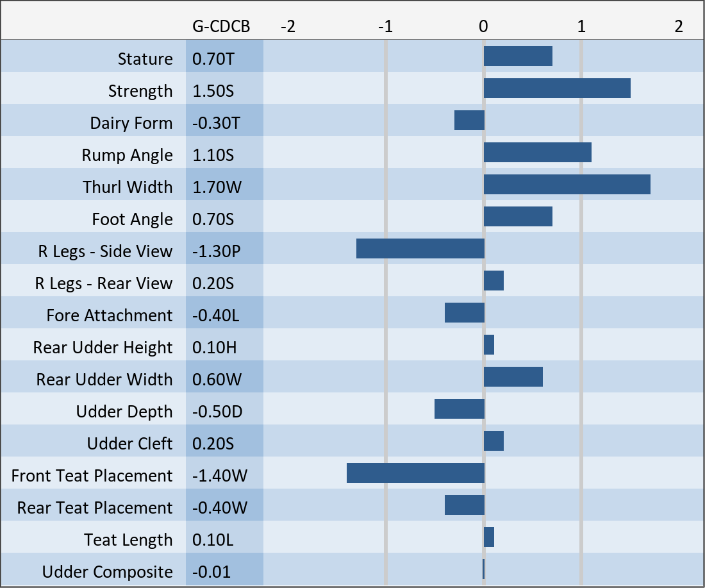Click the R Legs - Side View bar
Screen dimensions: 705x588
(x=420, y=249)
